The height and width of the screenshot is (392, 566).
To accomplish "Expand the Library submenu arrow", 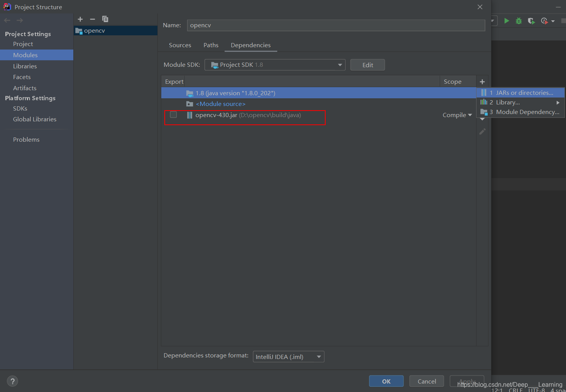I will click(x=558, y=103).
